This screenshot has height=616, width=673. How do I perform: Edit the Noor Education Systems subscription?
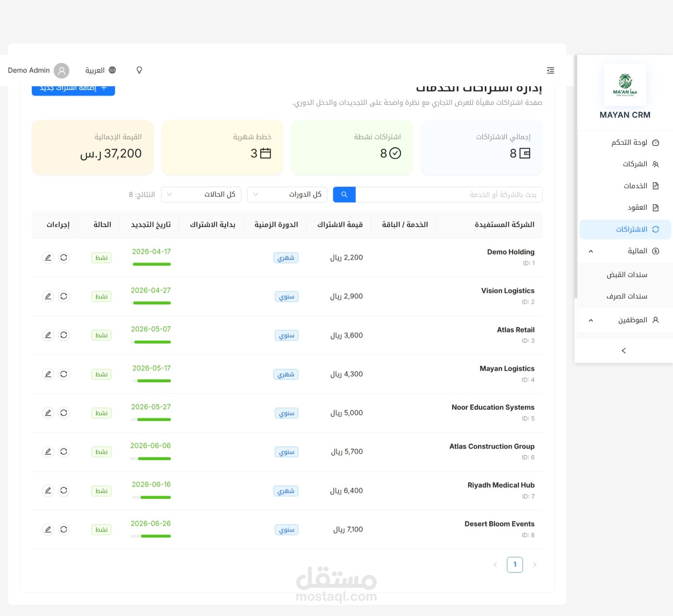tap(48, 413)
